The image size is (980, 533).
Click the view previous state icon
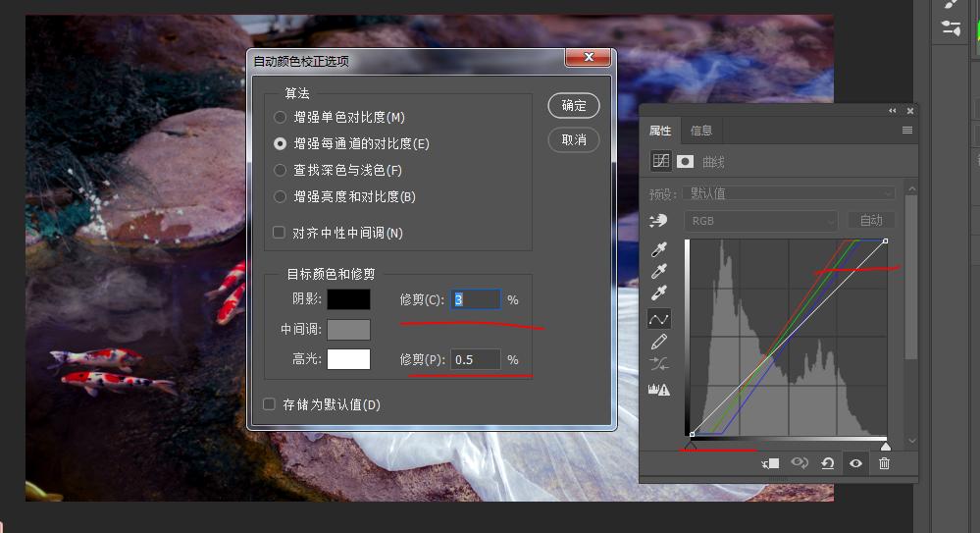click(x=799, y=463)
